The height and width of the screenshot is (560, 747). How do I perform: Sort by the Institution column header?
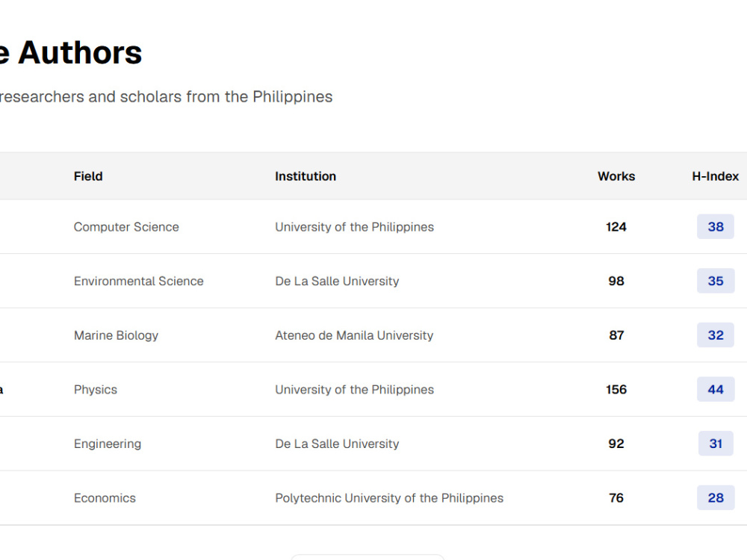click(x=306, y=176)
